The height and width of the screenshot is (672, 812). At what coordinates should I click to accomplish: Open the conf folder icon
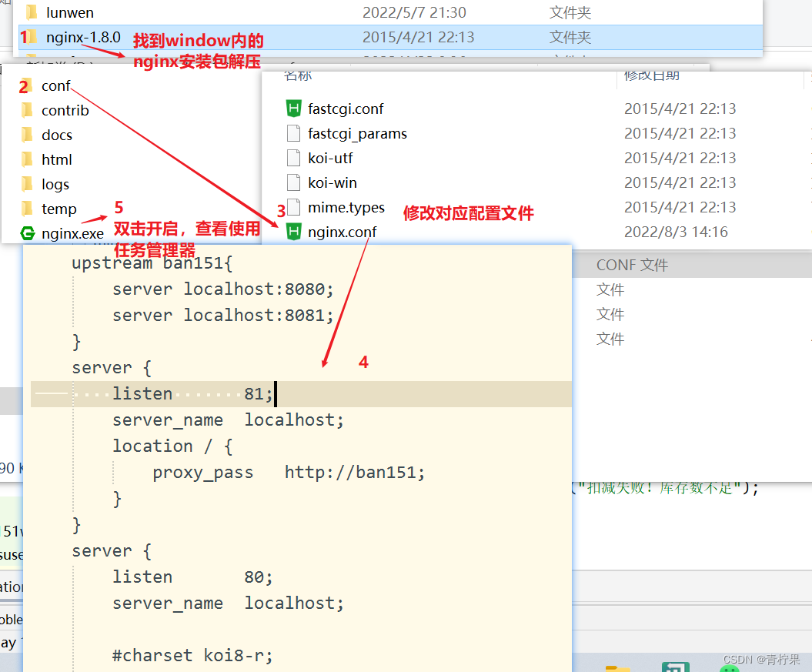click(27, 85)
